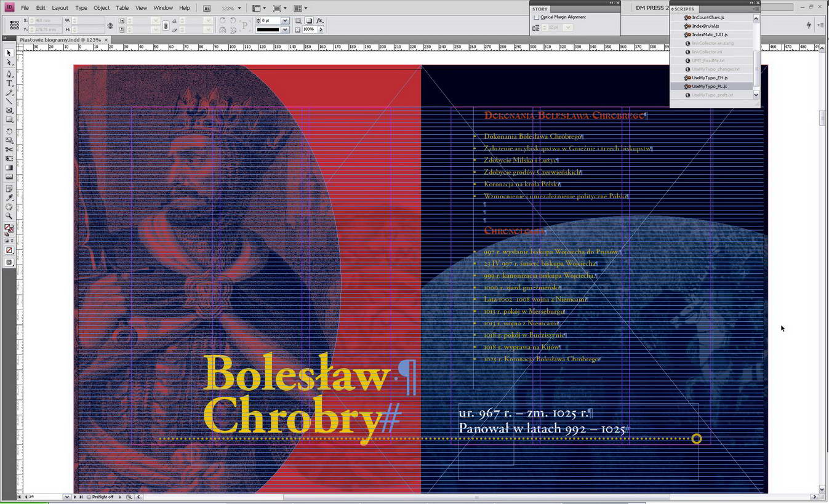Click the Scripts panel scroll down arrow

tap(756, 95)
